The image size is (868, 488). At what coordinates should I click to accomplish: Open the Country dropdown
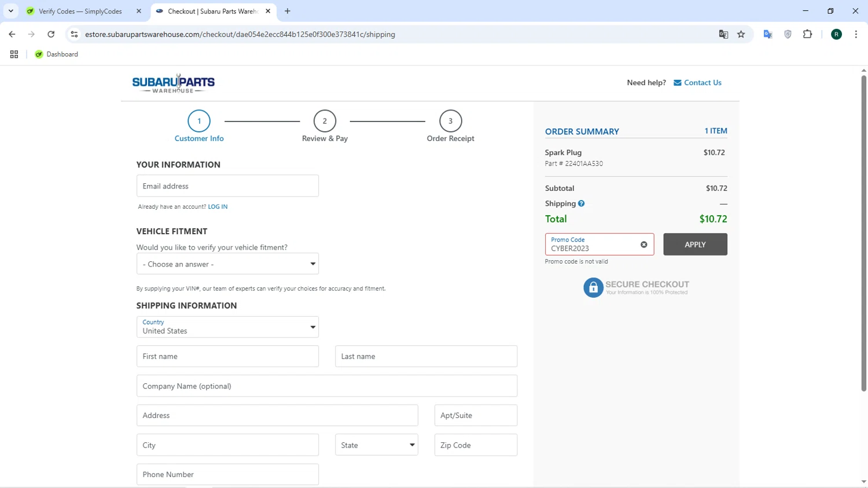tap(227, 327)
